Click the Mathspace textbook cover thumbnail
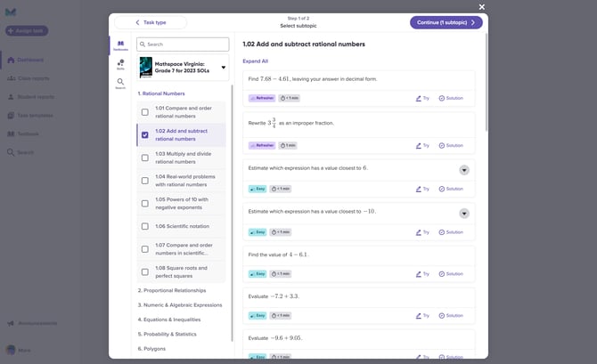Screen dimensions: 597x364 tap(146, 68)
